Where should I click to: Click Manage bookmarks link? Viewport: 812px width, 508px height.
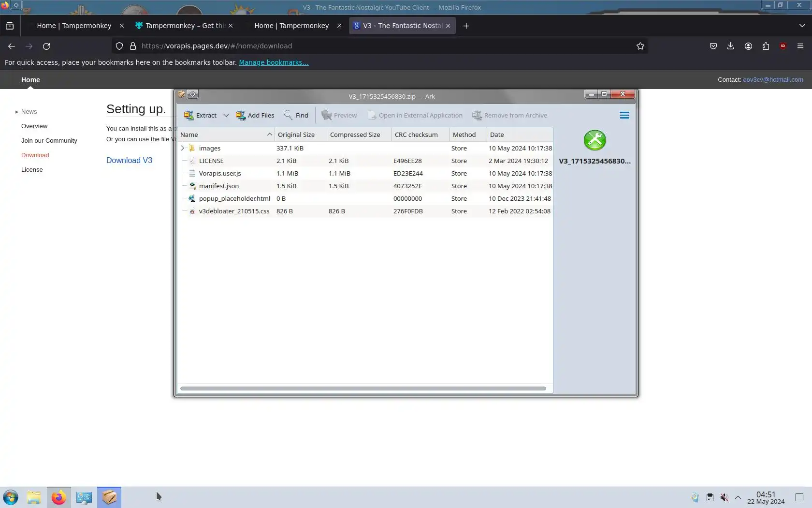click(x=274, y=62)
